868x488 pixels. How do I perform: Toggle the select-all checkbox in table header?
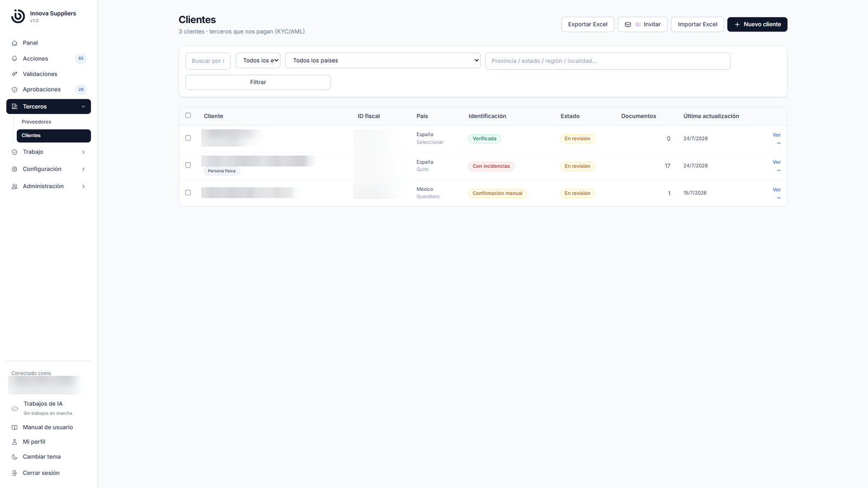pos(188,115)
